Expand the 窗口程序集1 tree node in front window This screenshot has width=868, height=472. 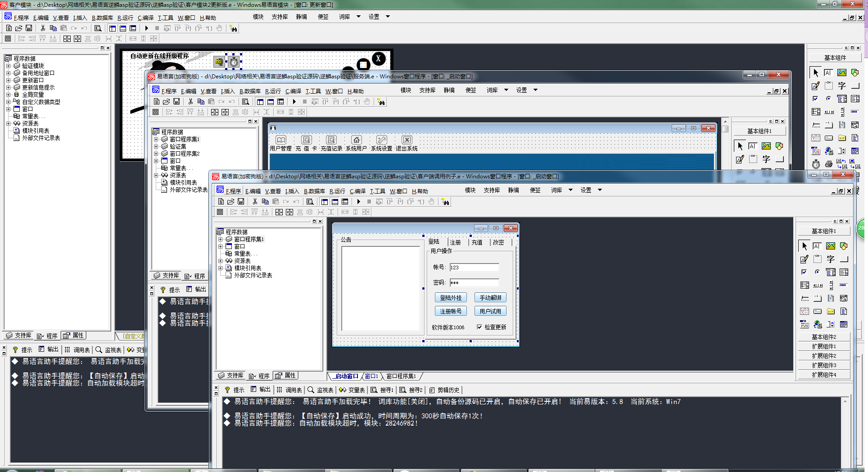[221, 239]
